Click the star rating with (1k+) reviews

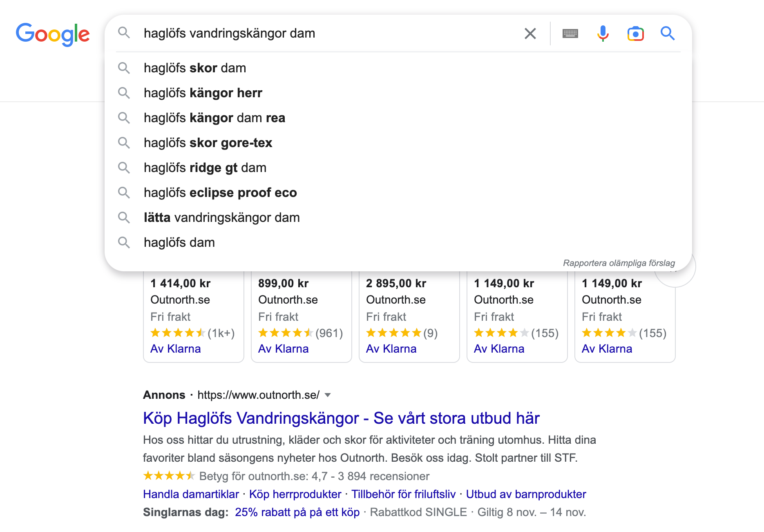coord(193,333)
